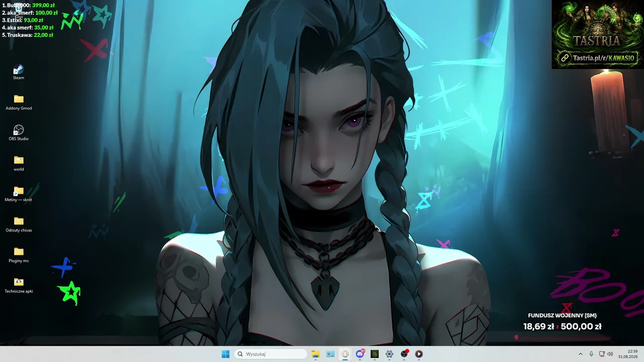
Task: Open network settings from the tray
Action: click(x=602, y=354)
